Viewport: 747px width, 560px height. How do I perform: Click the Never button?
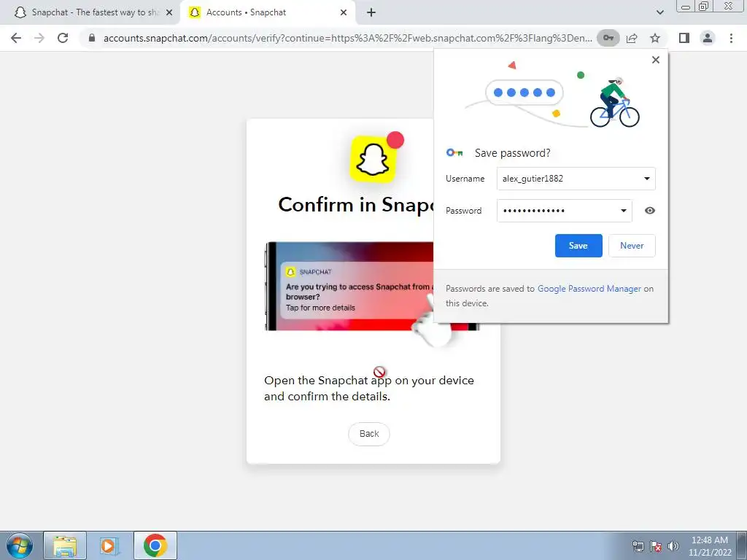pos(632,246)
